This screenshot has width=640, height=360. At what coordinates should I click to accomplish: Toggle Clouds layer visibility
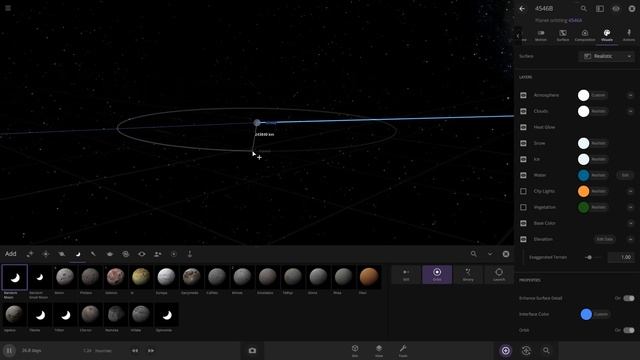pyautogui.click(x=523, y=111)
